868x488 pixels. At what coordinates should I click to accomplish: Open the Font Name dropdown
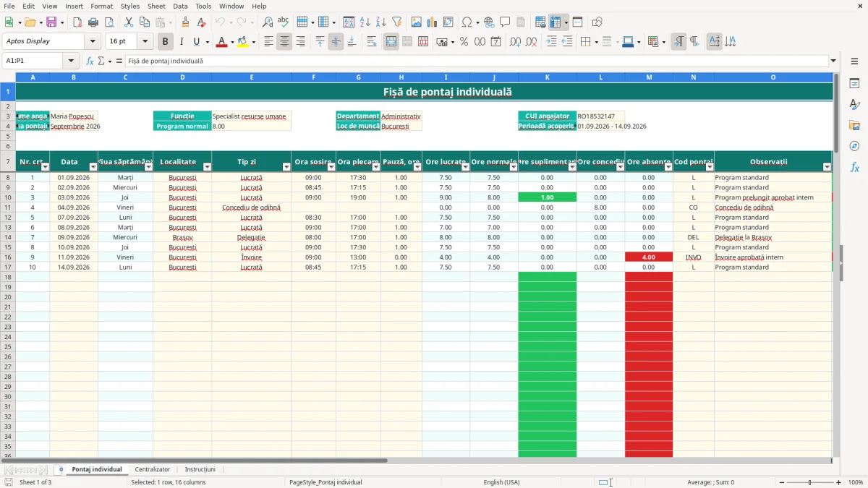93,41
